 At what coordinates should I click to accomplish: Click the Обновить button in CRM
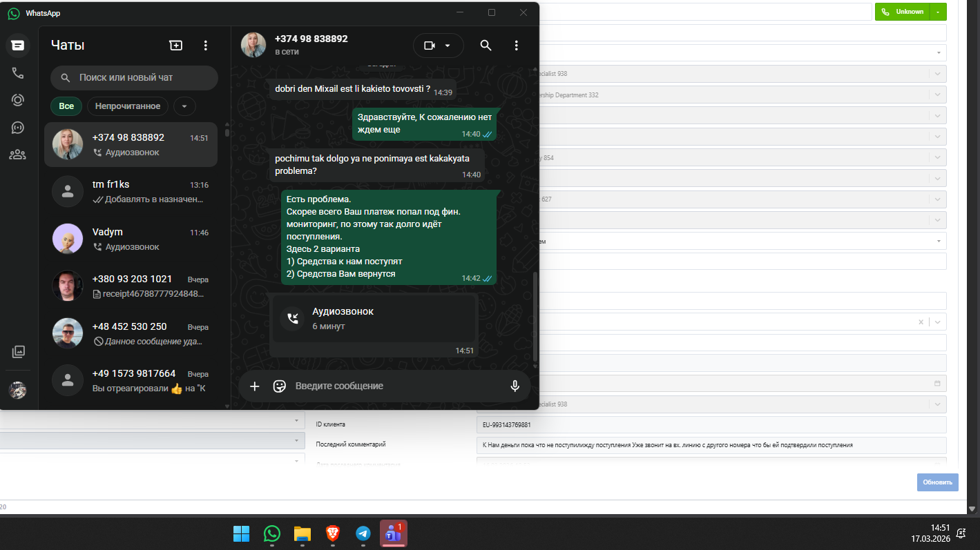point(937,482)
